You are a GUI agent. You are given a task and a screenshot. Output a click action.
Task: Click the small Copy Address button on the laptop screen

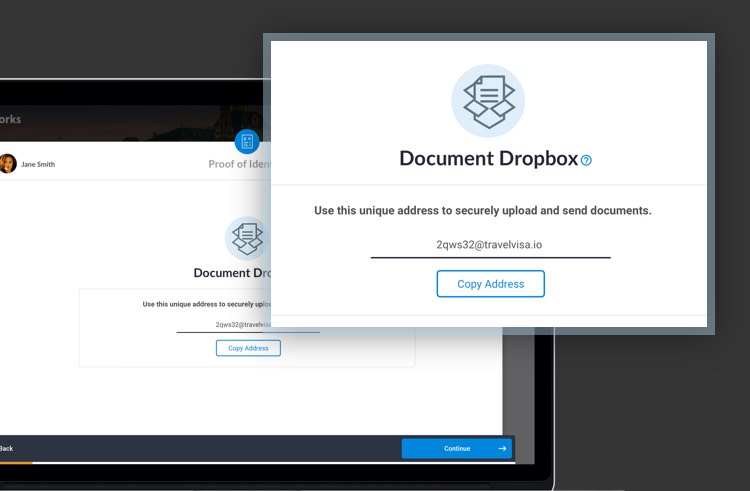point(248,348)
